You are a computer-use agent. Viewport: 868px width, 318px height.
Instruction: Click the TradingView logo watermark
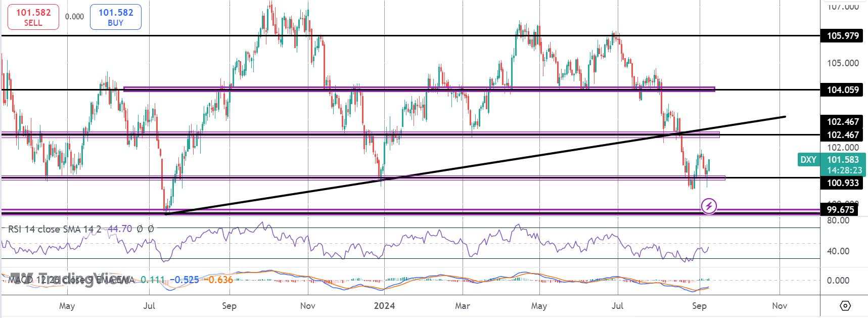click(x=69, y=279)
